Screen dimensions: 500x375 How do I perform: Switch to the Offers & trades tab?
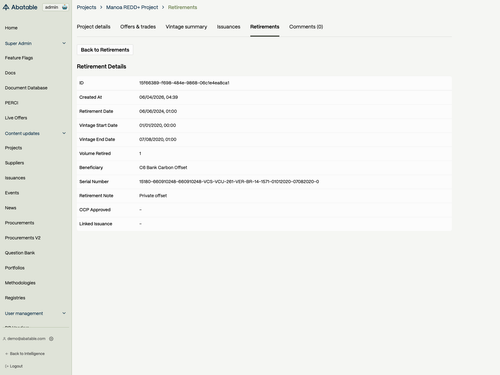pyautogui.click(x=138, y=27)
